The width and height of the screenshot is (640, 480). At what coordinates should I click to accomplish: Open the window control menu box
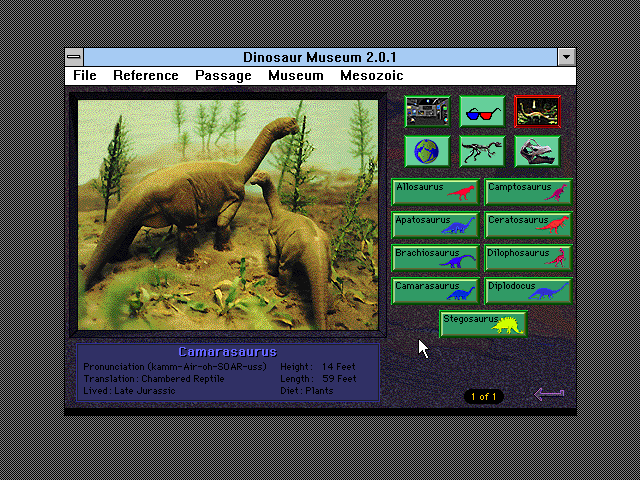(x=74, y=57)
